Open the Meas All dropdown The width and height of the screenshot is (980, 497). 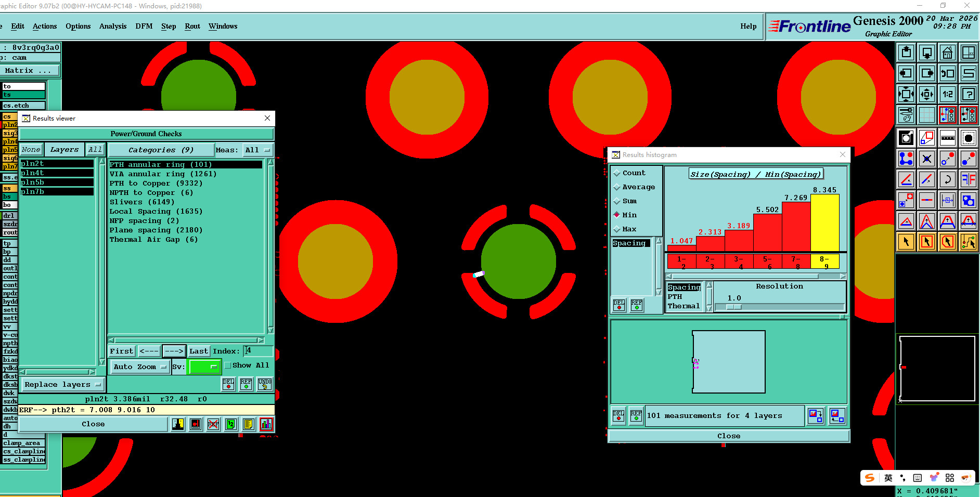[258, 150]
